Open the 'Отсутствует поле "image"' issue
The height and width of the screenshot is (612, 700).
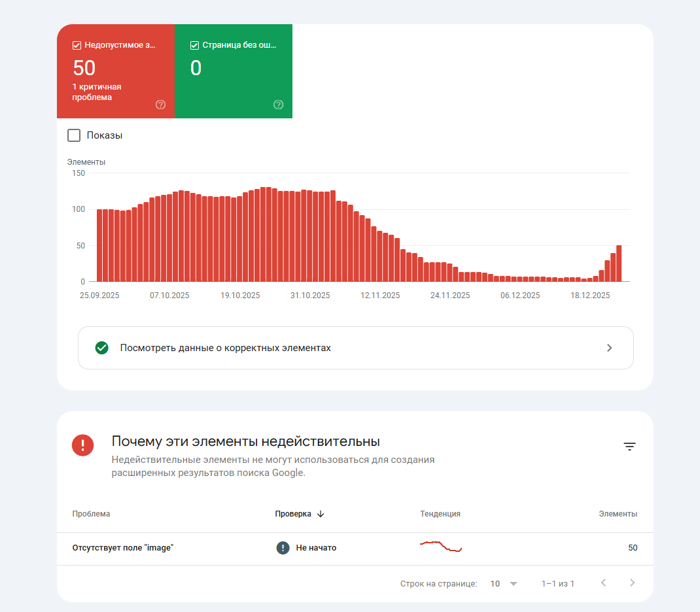click(122, 548)
